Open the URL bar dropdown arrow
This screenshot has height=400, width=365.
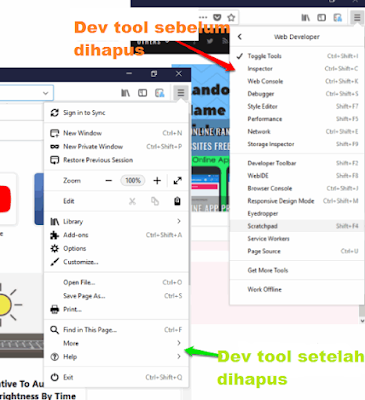[46, 93]
